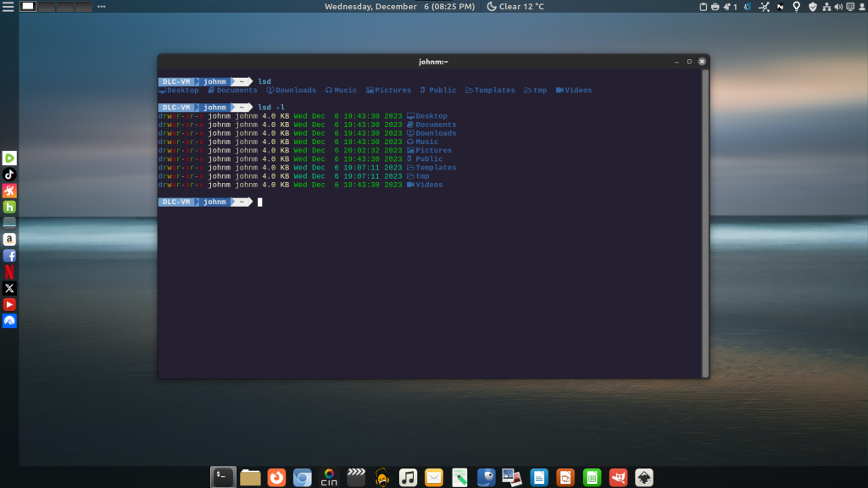
Task: Open the calendar from date clock
Action: pos(399,7)
